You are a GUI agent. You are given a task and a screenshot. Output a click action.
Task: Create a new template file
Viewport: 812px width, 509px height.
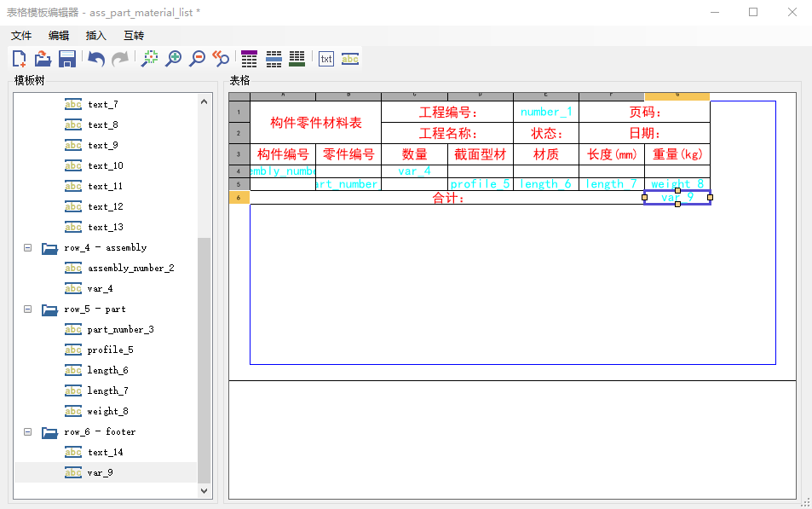coord(19,59)
